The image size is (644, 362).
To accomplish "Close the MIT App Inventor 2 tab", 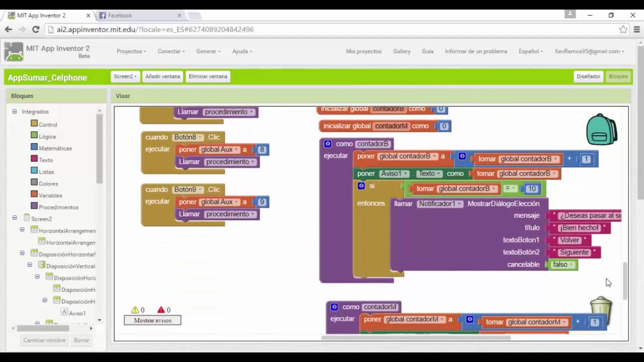I will pyautogui.click(x=89, y=16).
